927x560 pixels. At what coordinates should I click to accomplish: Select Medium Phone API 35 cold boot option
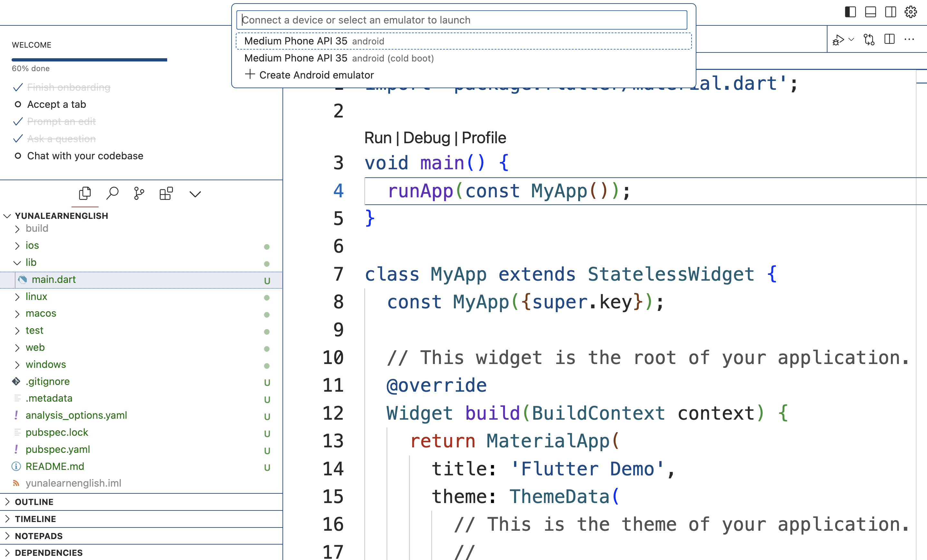coord(463,58)
